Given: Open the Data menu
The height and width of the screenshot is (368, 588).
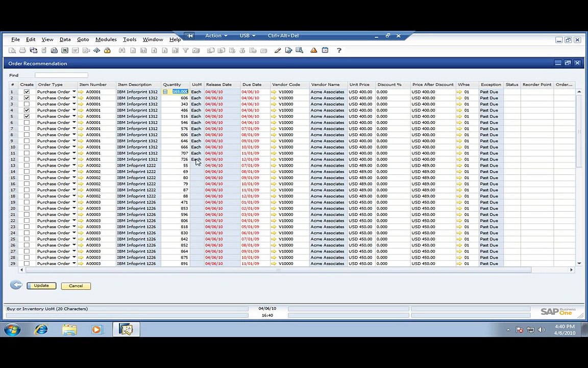Looking at the screenshot, I should 65,39.
